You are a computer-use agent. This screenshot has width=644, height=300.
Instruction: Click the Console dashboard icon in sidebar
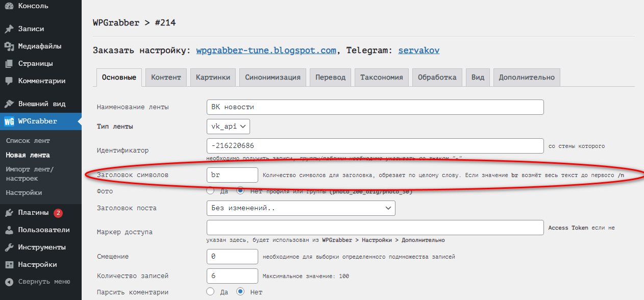9,6
